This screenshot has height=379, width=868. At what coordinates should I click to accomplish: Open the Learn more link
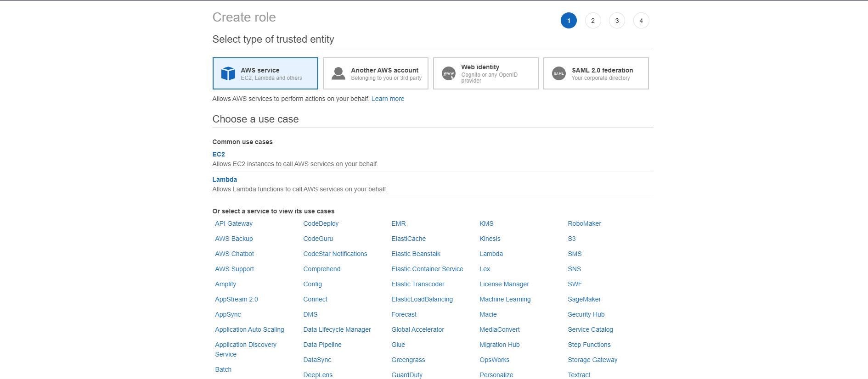(388, 99)
